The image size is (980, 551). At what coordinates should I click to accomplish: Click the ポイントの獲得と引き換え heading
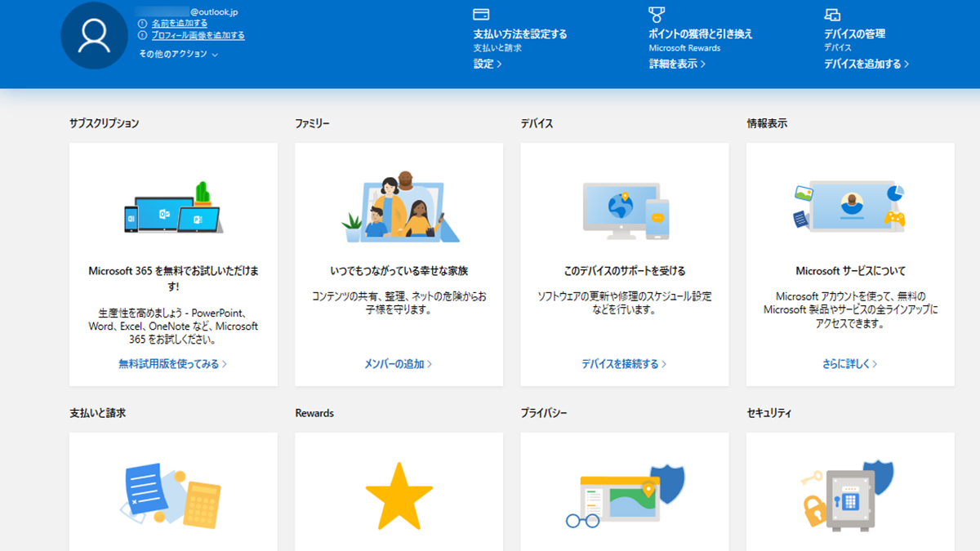click(701, 34)
